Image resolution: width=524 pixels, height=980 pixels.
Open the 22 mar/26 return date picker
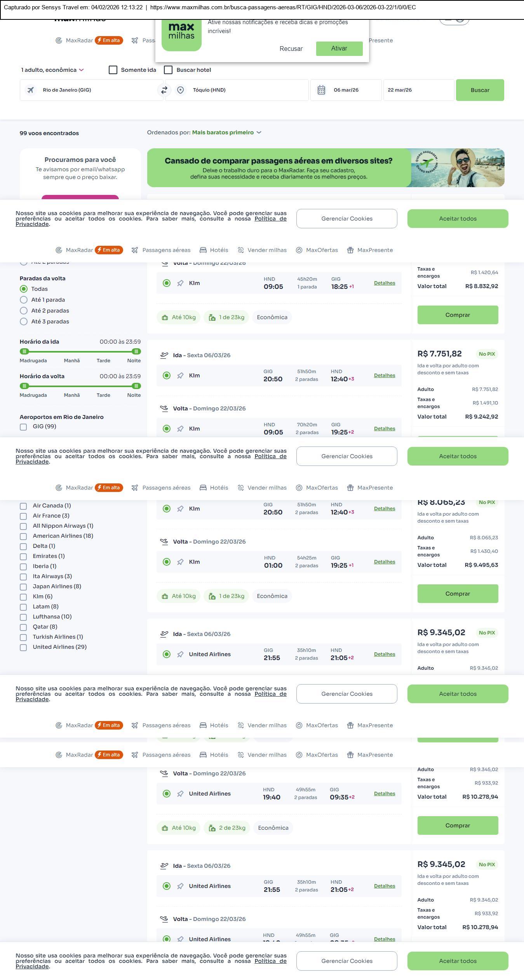pos(418,90)
